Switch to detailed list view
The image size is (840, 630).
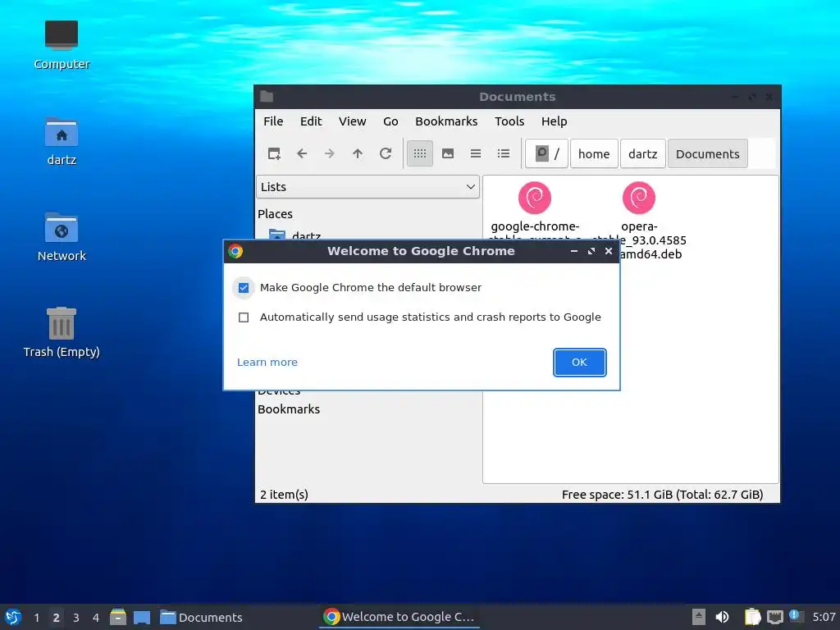tap(504, 153)
